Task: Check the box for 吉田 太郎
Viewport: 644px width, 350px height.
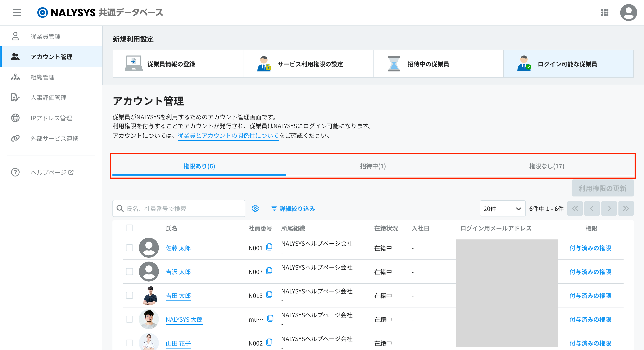Action: coord(129,296)
